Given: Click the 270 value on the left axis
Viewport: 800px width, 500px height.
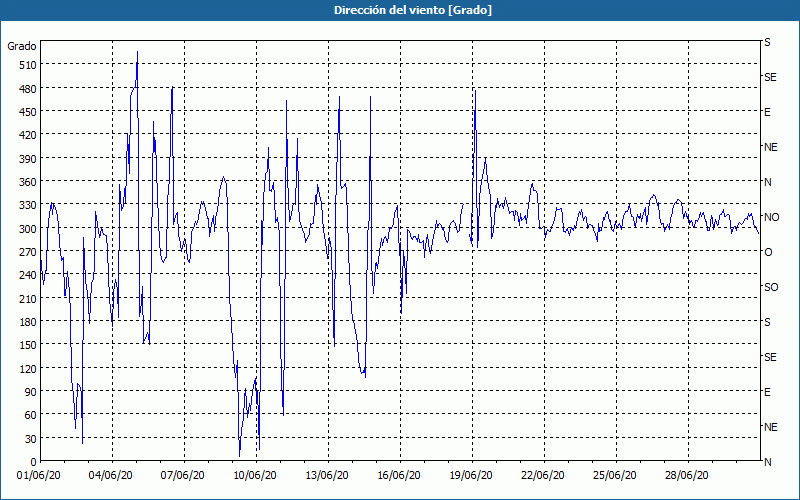Looking at the screenshot, I should 28,252.
